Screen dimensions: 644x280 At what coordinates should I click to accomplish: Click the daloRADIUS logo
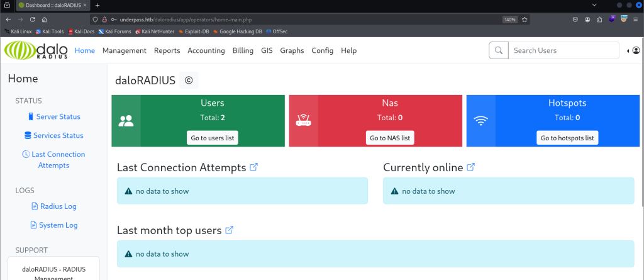click(36, 50)
